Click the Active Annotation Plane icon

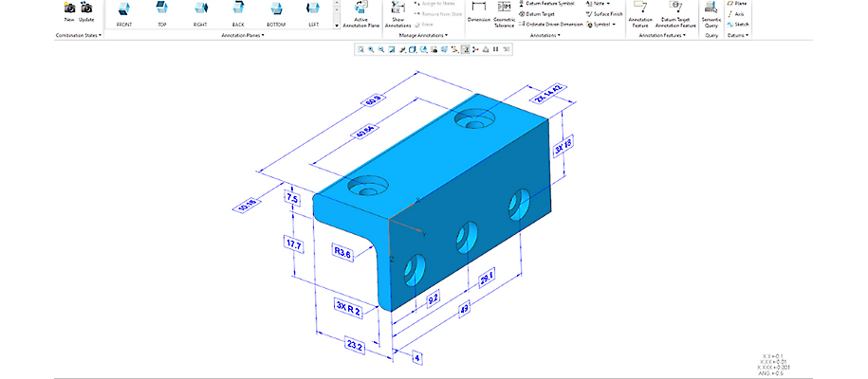tap(360, 11)
